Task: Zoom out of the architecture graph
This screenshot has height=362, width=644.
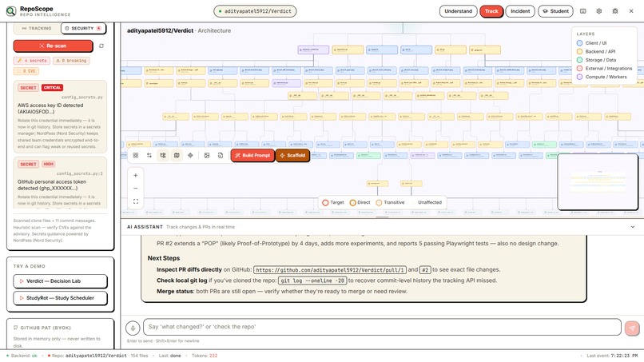Action: click(x=136, y=188)
